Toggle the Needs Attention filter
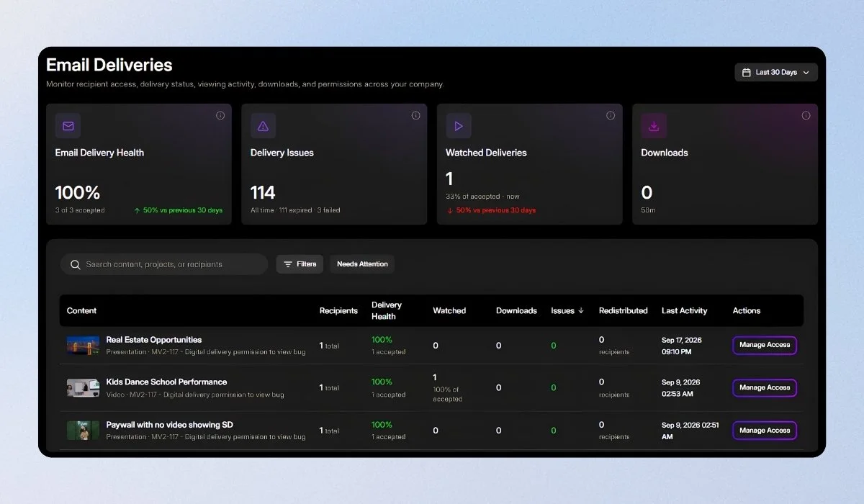 [362, 264]
